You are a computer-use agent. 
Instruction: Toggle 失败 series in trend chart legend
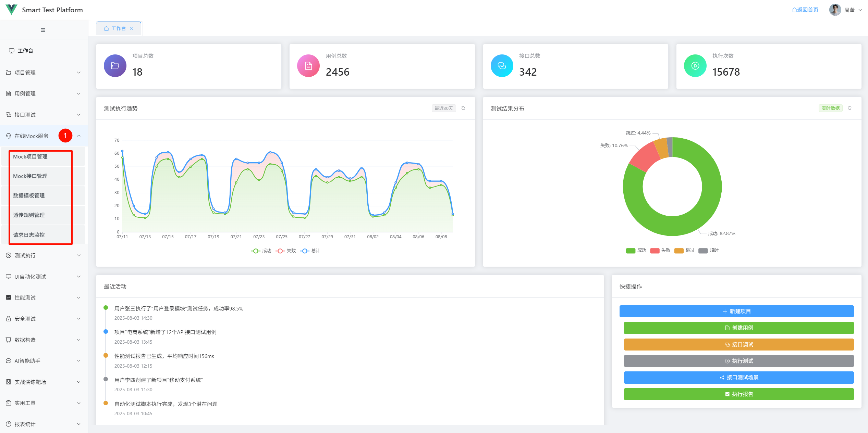pos(286,251)
